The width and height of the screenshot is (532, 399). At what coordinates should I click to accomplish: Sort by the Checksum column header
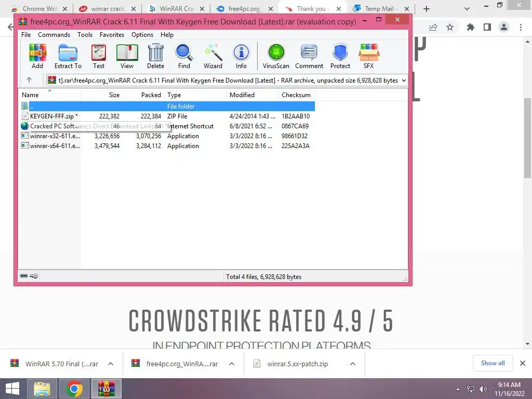296,95
